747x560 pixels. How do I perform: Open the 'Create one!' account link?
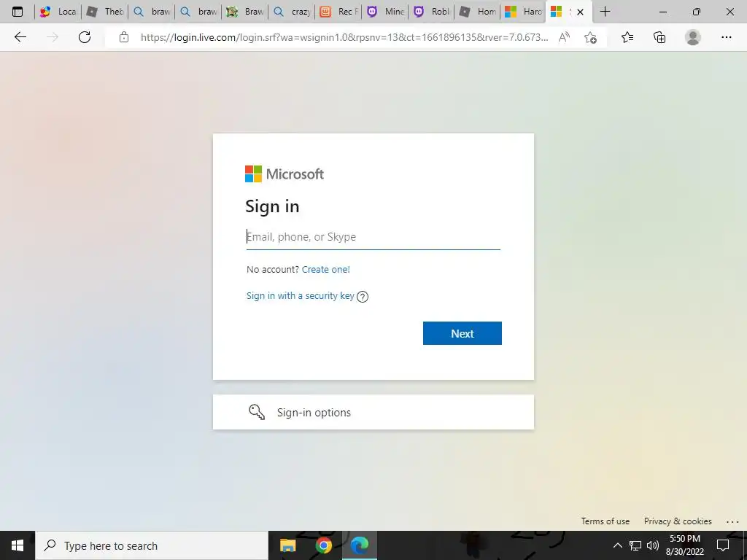326,269
